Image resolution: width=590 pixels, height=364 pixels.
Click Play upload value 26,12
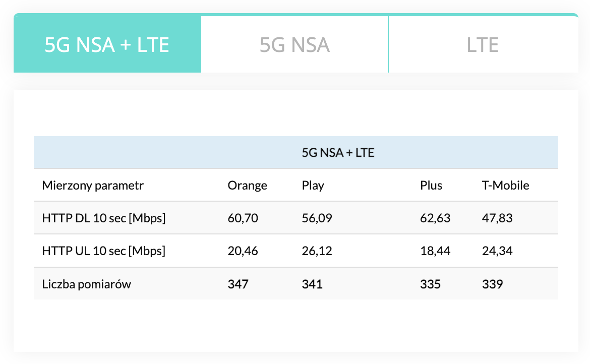pyautogui.click(x=317, y=251)
